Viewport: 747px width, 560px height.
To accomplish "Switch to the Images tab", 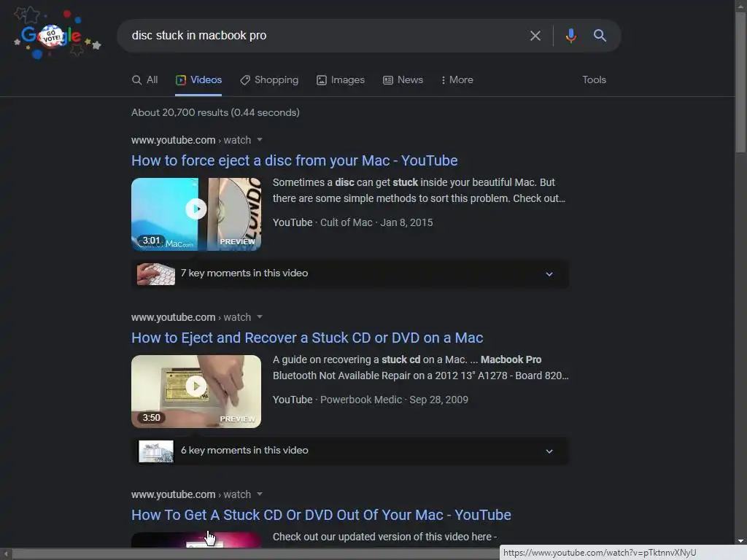I will [x=341, y=80].
